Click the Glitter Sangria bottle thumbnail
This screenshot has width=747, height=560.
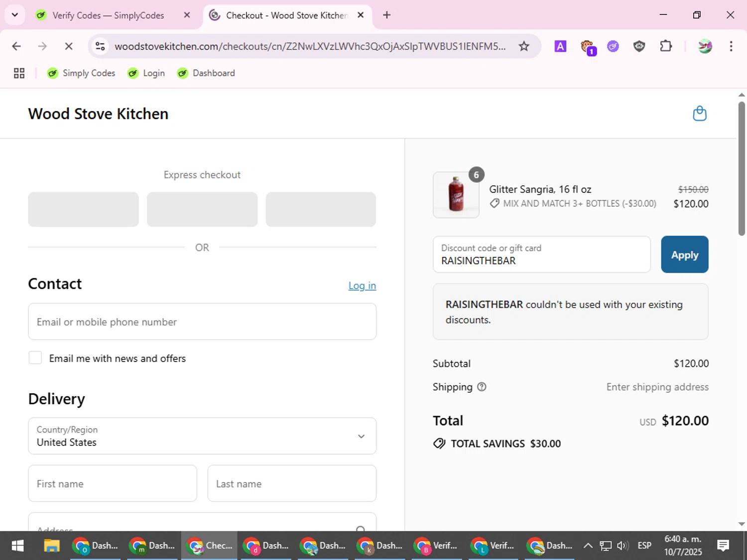pos(456,195)
